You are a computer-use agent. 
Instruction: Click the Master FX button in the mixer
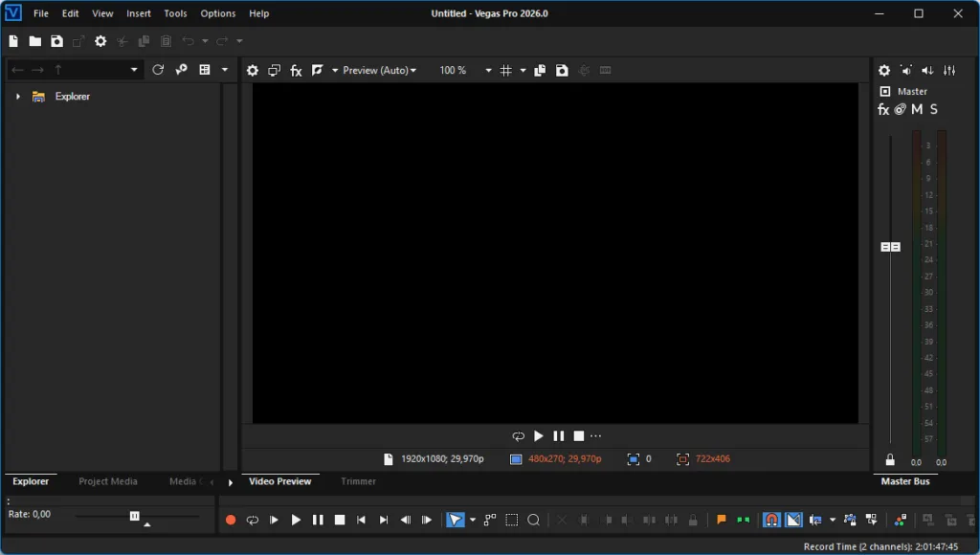click(883, 110)
